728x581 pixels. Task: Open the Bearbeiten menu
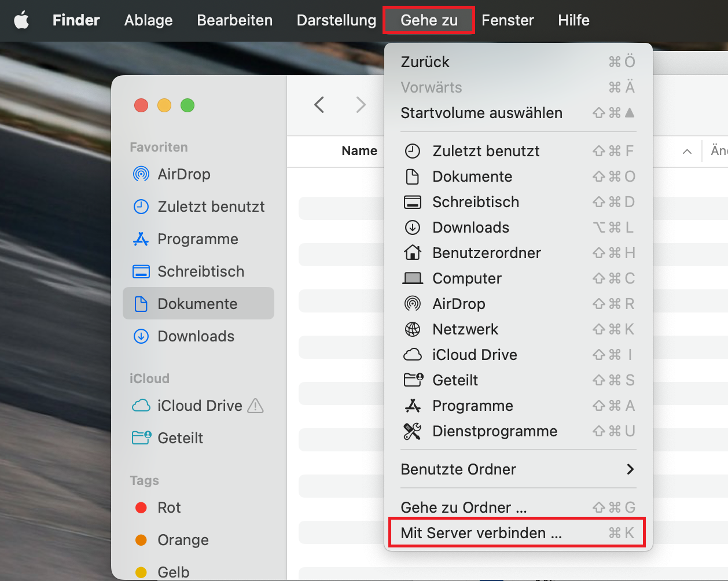pos(234,20)
